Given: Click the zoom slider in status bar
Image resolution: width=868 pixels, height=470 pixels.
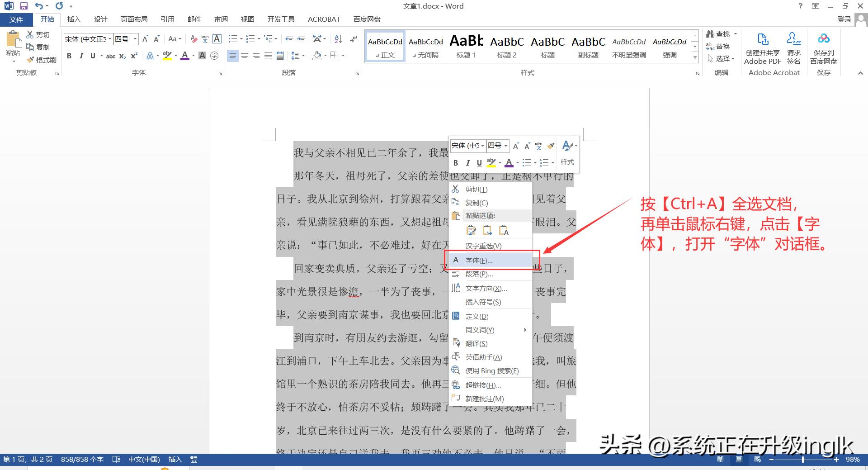Looking at the screenshot, I should [803, 460].
